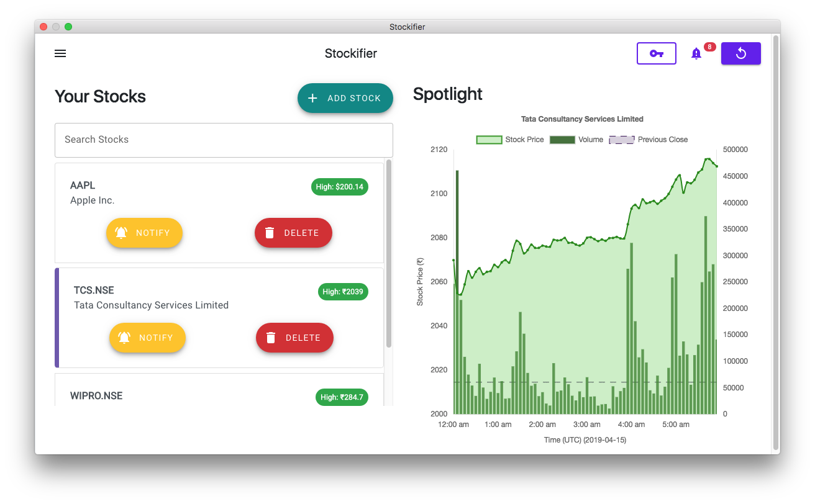Select the WIPRO.NSE stock title
This screenshot has height=504, width=815.
click(96, 395)
